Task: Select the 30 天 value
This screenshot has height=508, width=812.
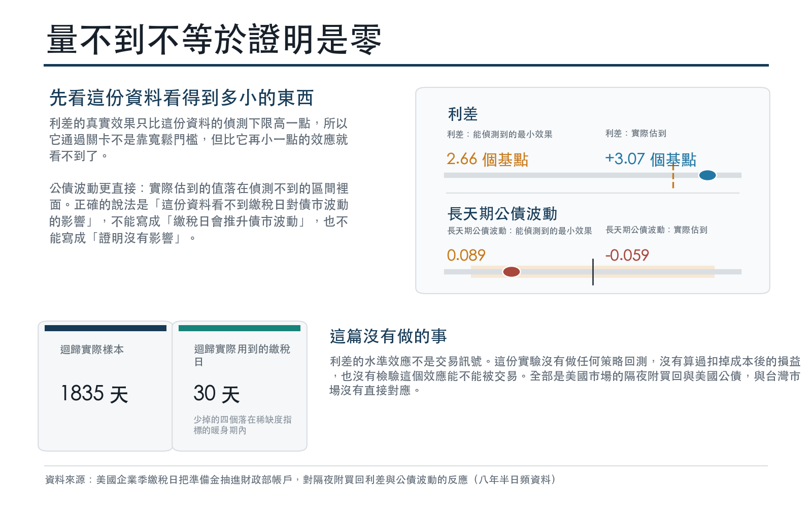Action: pos(217,394)
